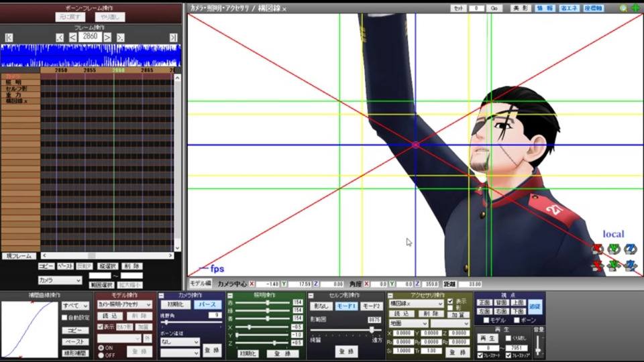Open the 構図線.x accessory dropdown
This screenshot has height=362, width=644.
coord(416,304)
